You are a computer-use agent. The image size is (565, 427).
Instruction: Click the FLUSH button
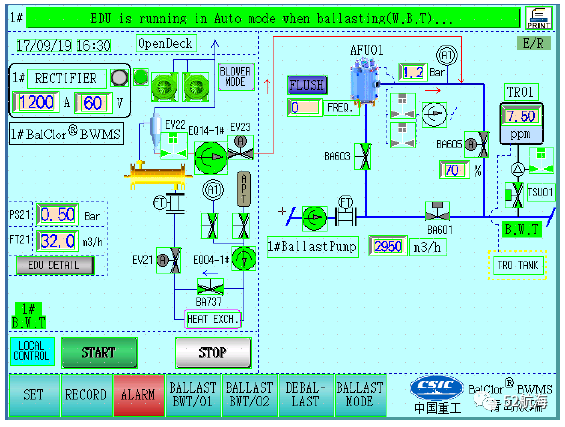307,85
